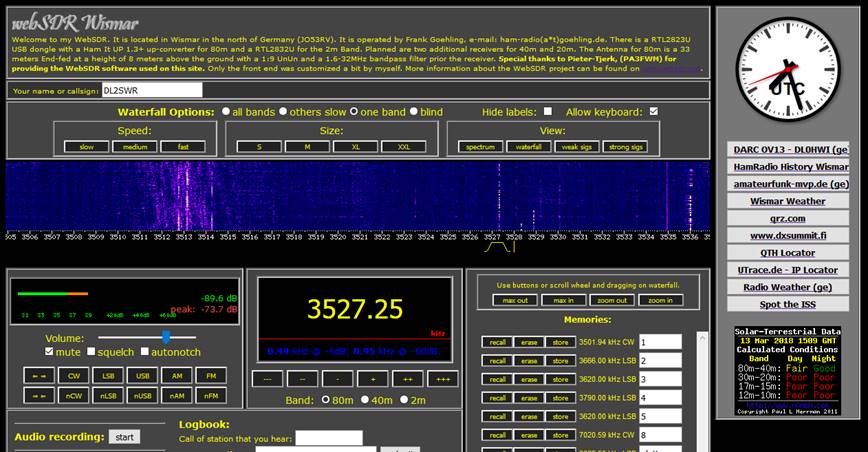Choose the 'all bands' waterfall option
868x452 pixels.
pyautogui.click(x=226, y=112)
